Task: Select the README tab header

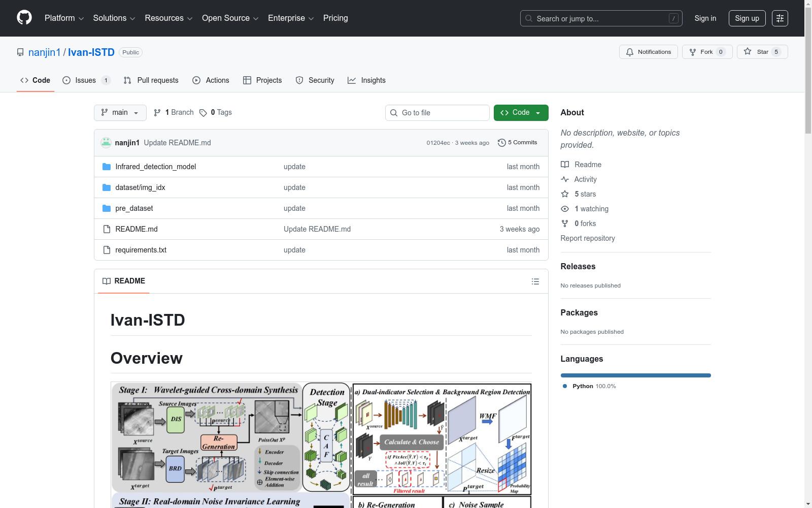Action: 124,281
